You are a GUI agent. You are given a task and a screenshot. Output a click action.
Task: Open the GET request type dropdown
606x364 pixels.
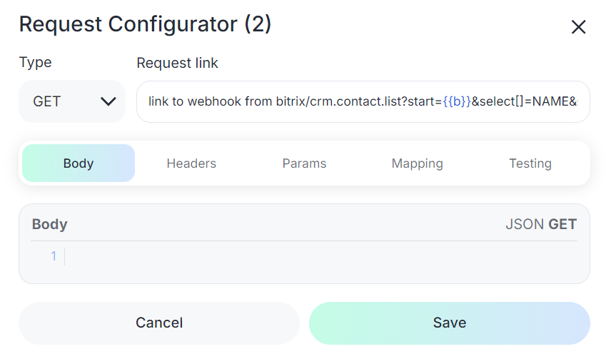[x=72, y=101]
